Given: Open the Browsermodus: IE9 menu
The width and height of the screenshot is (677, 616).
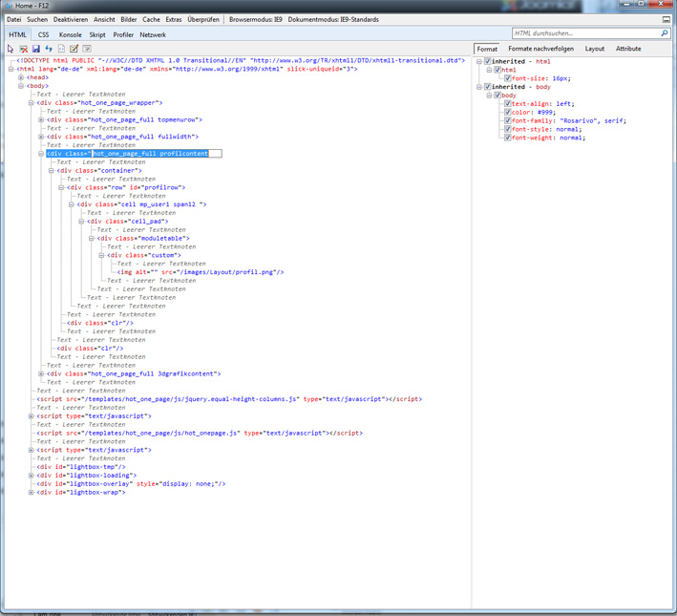Looking at the screenshot, I should (x=256, y=19).
